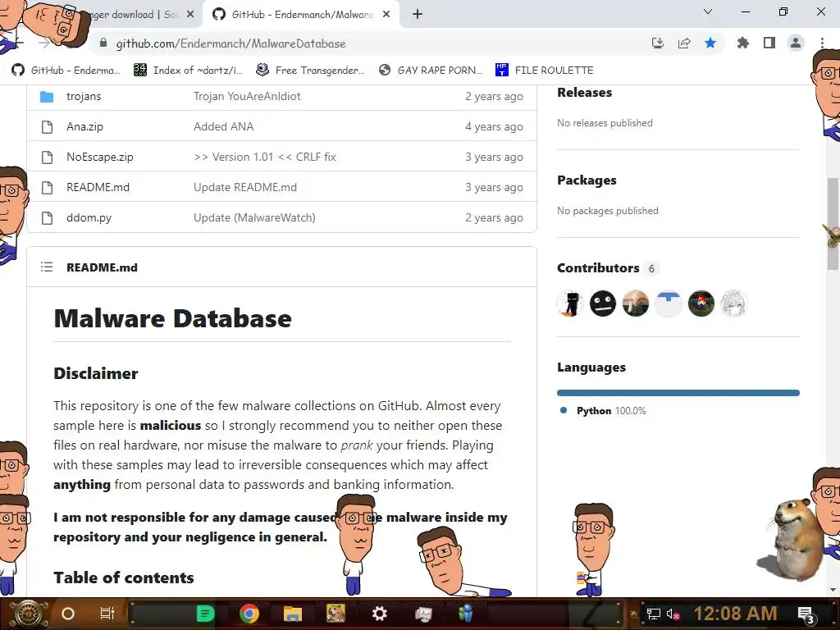Click the NoEscape.zip file icon
This screenshot has width=840, height=630.
(x=47, y=157)
